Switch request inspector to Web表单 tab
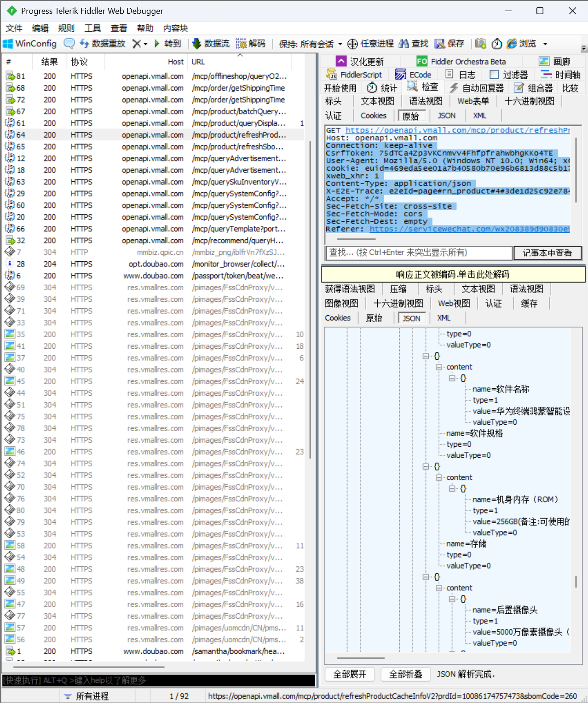588x703 pixels. click(473, 101)
